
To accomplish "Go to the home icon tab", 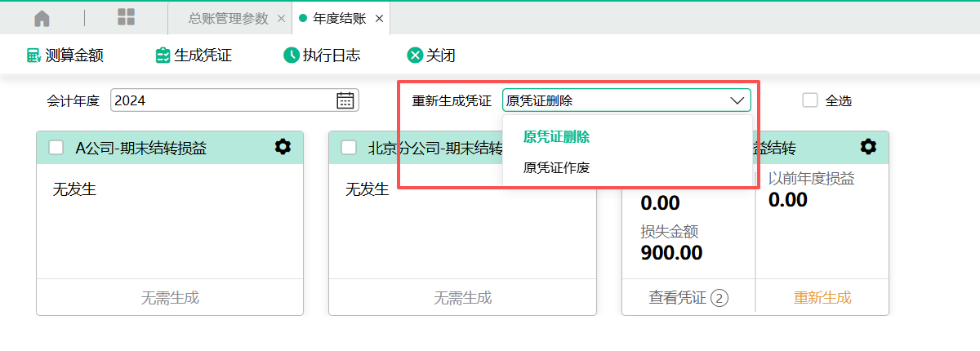I will (x=42, y=18).
